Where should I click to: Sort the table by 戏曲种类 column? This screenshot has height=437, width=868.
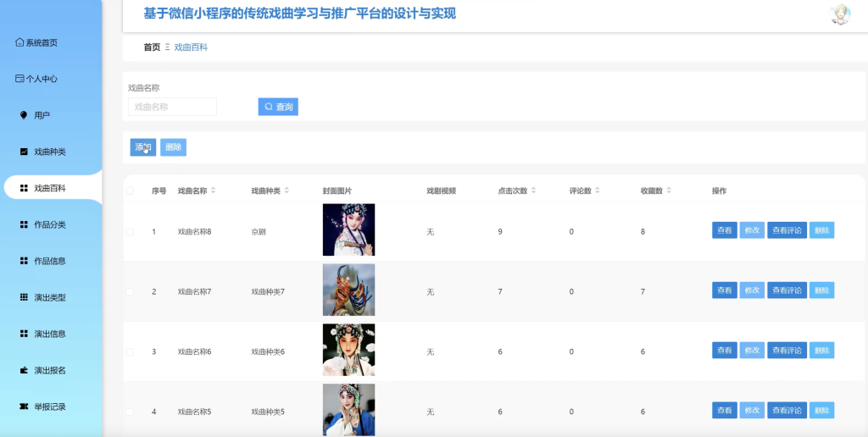point(287,191)
